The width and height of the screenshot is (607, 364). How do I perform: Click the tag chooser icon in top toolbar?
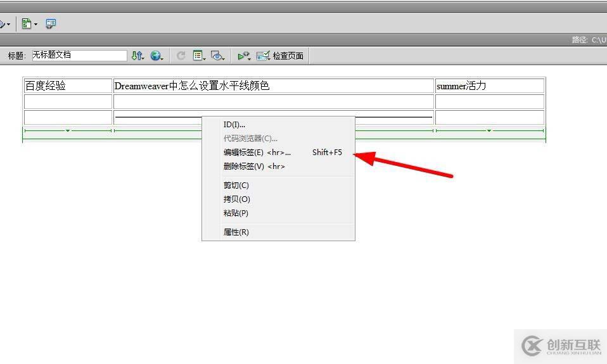pyautogui.click(x=51, y=23)
